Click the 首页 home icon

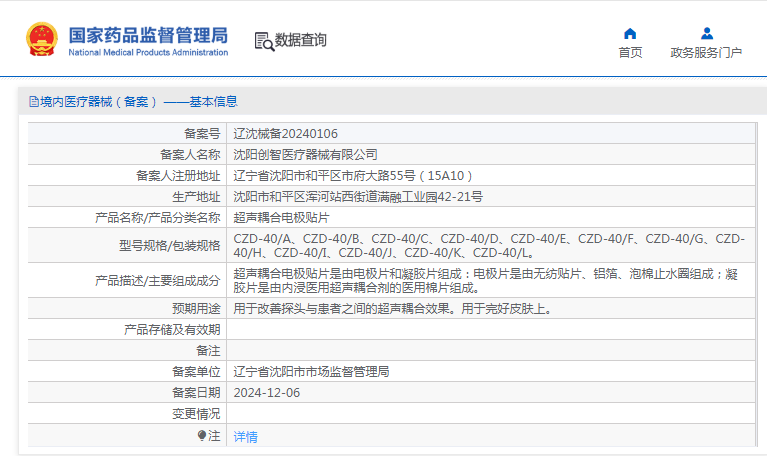[x=630, y=33]
